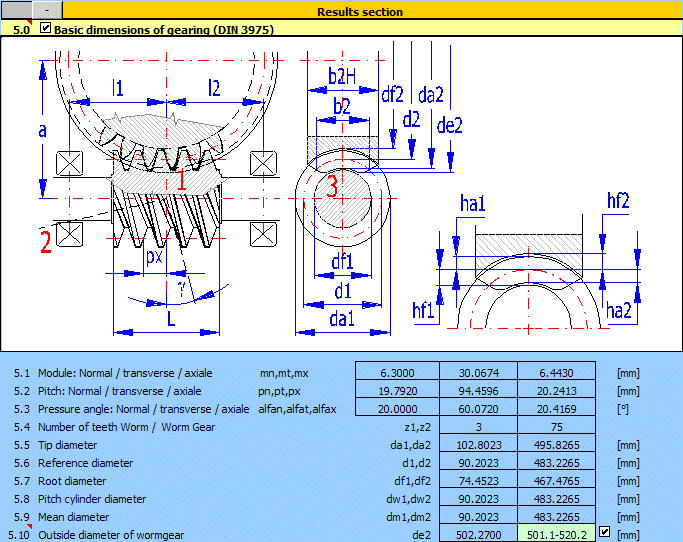Select the Root diameter label
Image resolution: width=683 pixels, height=542 pixels.
tap(72, 481)
